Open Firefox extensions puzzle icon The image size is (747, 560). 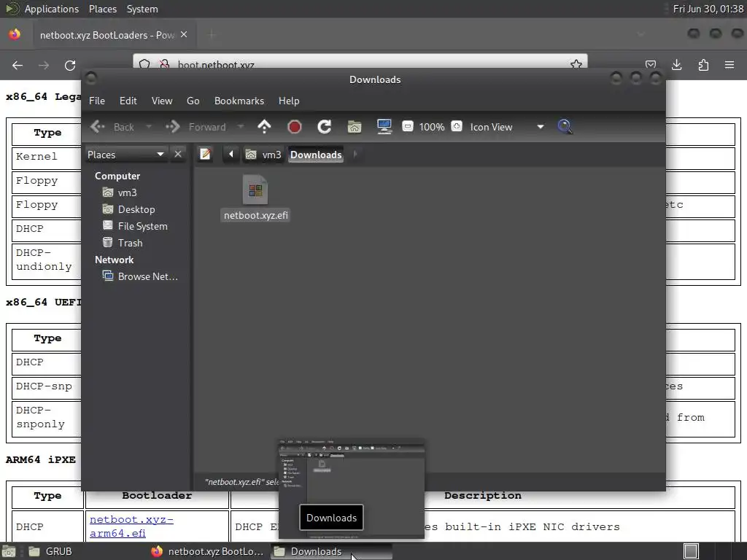(703, 65)
